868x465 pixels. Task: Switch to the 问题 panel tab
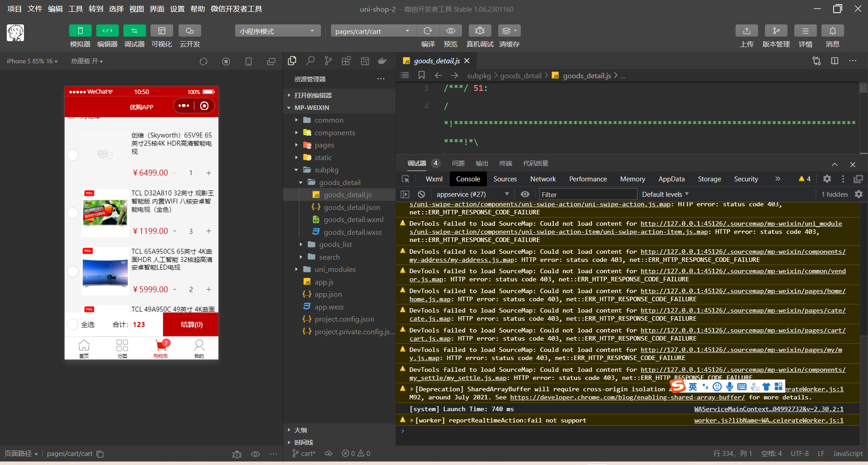pos(458,163)
